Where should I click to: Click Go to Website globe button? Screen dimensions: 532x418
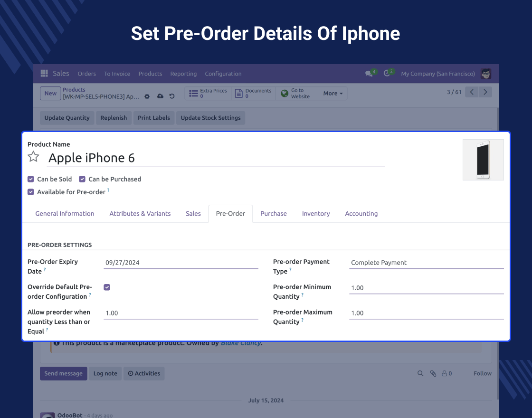click(x=297, y=93)
